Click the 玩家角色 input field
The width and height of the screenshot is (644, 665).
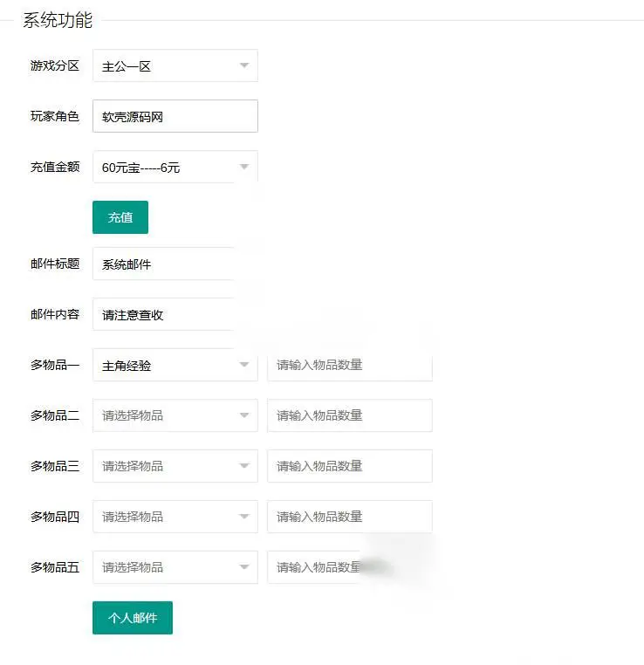pos(175,116)
